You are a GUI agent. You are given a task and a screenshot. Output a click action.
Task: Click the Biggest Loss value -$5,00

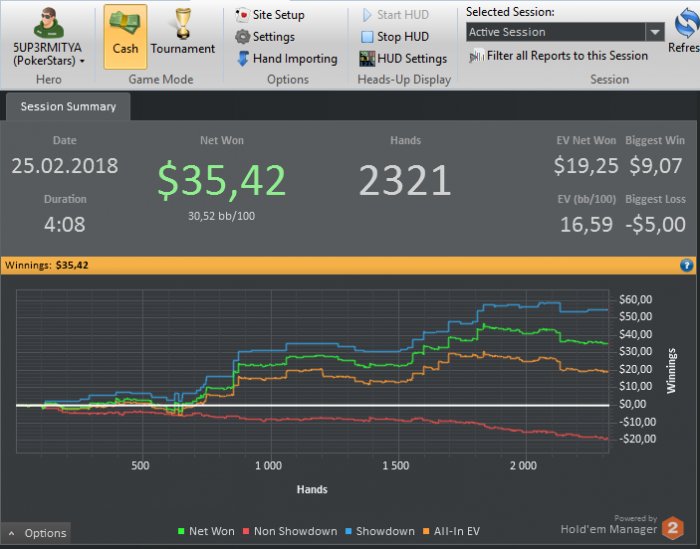coord(655,224)
